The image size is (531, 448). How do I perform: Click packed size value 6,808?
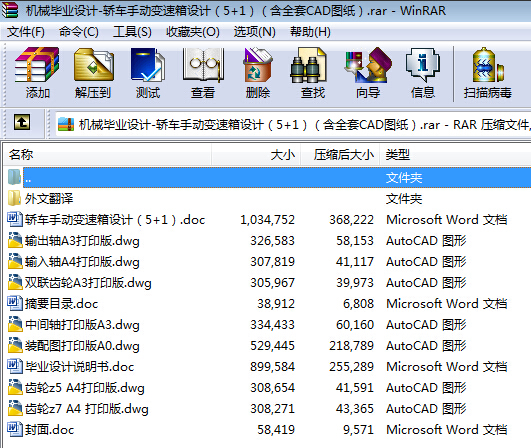358,304
